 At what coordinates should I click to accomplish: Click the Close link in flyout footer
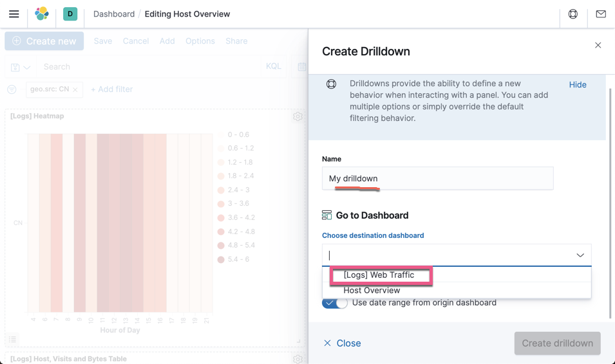pos(342,343)
